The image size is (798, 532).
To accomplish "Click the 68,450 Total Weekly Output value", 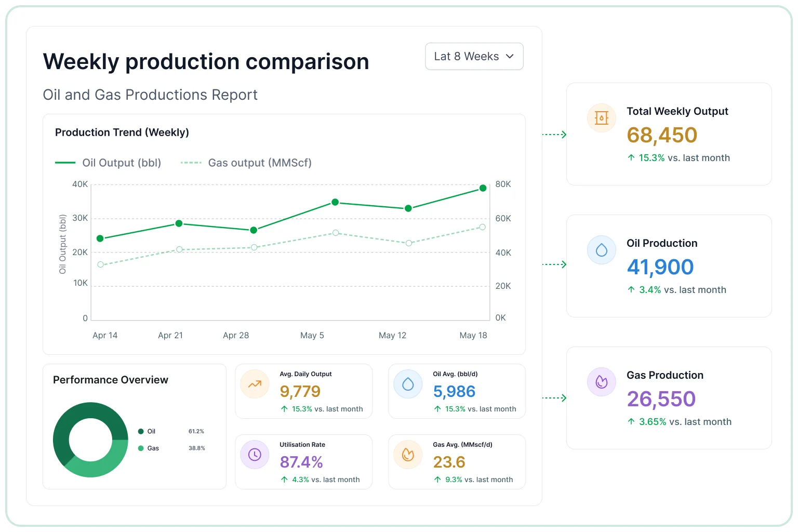I will 662,135.
